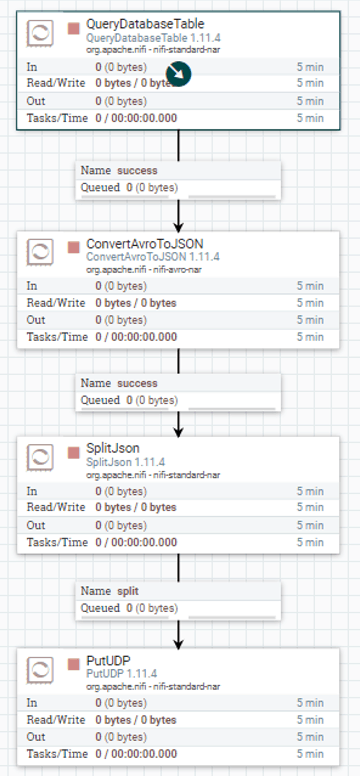360x776 pixels.
Task: Click the SplitJson processor icon
Action: pyautogui.click(x=40, y=457)
